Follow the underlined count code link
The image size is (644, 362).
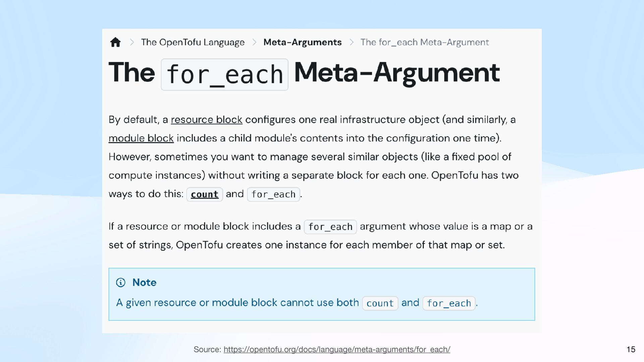(205, 194)
